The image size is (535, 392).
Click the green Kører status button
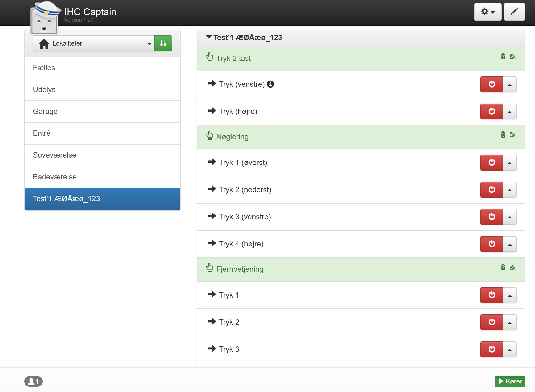510,381
